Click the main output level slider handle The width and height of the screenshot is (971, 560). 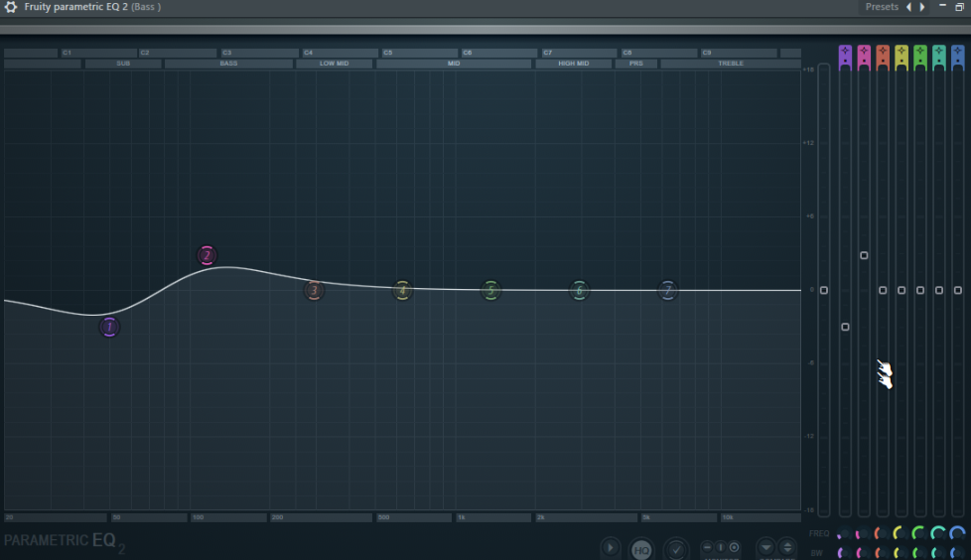pos(824,290)
